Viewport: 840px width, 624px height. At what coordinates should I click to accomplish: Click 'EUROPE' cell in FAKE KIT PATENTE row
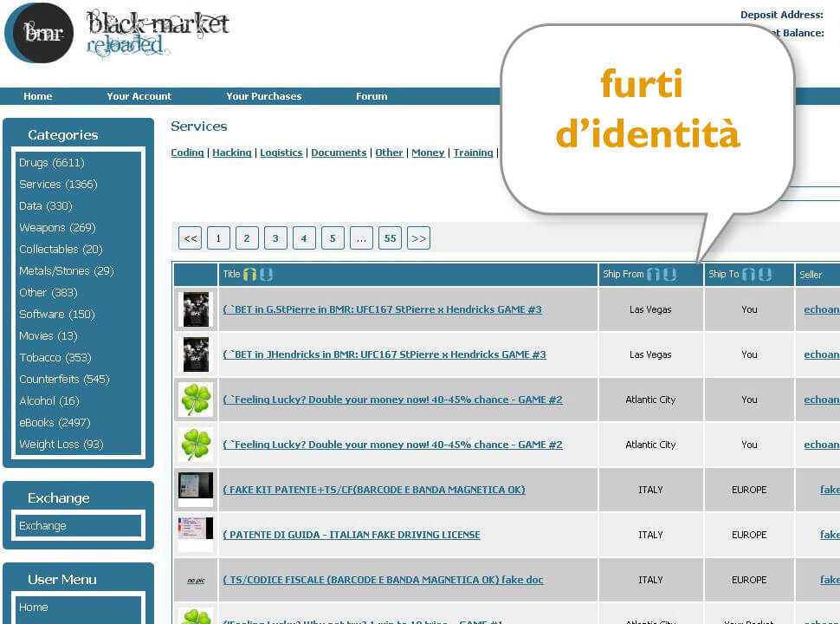pos(749,490)
